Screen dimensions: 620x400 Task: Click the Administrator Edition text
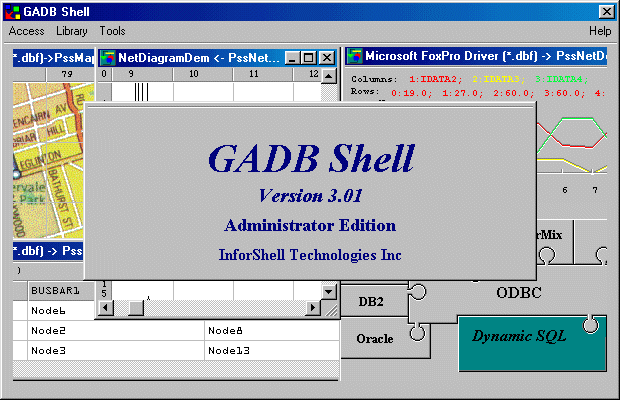[x=310, y=226]
